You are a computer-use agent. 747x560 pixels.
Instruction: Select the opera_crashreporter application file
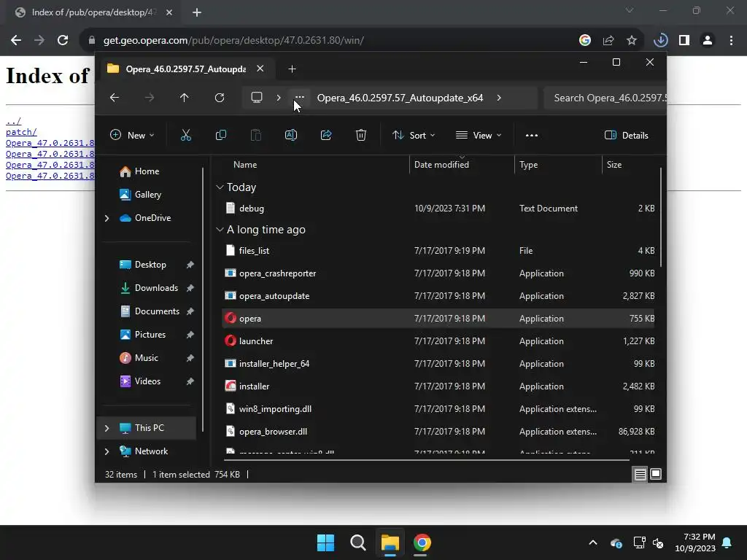438,273
